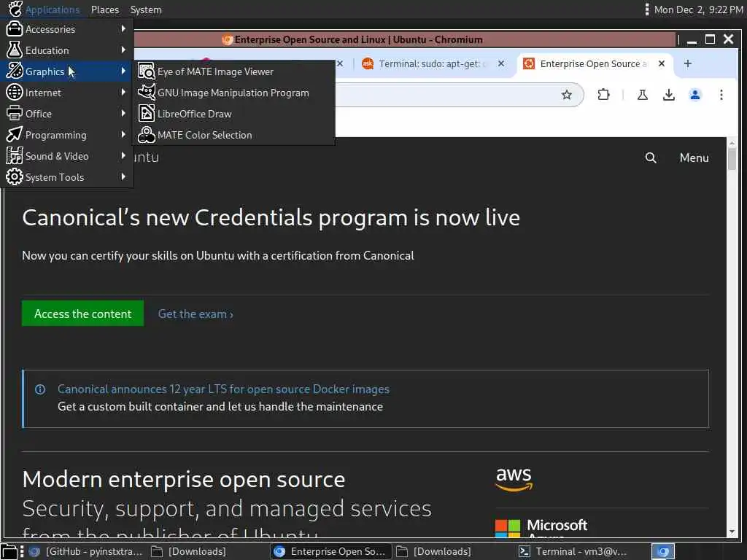747x560 pixels.
Task: Expand the System Tools submenu arrow
Action: [123, 176]
